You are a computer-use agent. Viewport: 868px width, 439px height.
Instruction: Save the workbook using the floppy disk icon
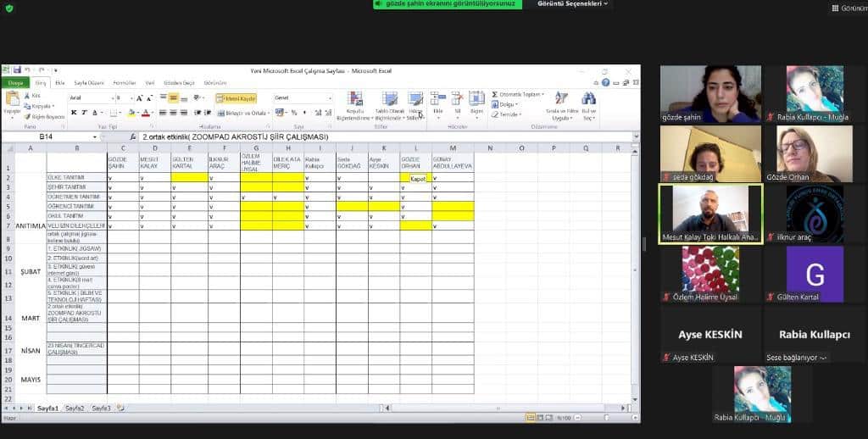coord(16,69)
